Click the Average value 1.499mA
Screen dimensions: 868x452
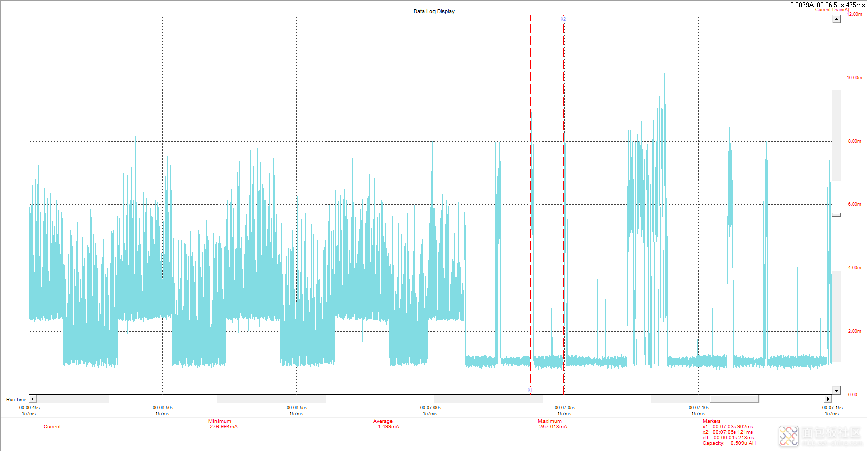click(388, 427)
